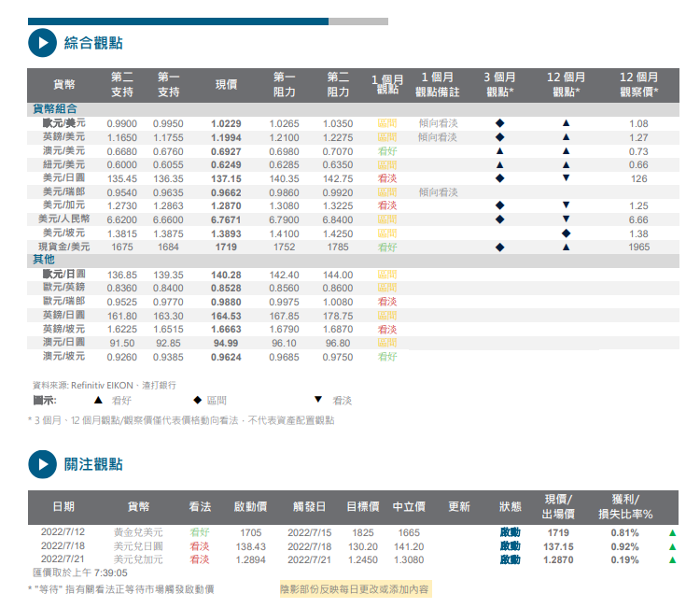Viewport: 700px width, 608px height.
Task: Click the legend up triangle for 看好
Action: (x=98, y=400)
